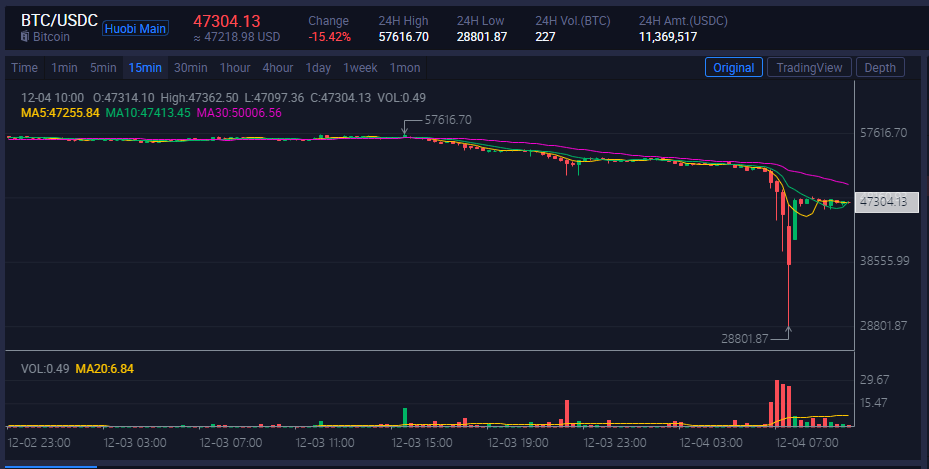Click the MA20 volume indicator label
The height and width of the screenshot is (469, 929).
[x=106, y=369]
